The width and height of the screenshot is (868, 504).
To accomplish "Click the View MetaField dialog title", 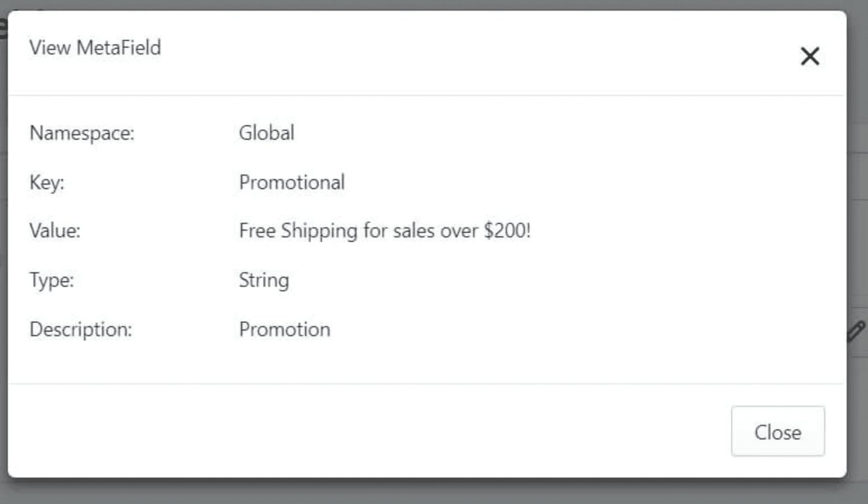I will pyautogui.click(x=95, y=48).
